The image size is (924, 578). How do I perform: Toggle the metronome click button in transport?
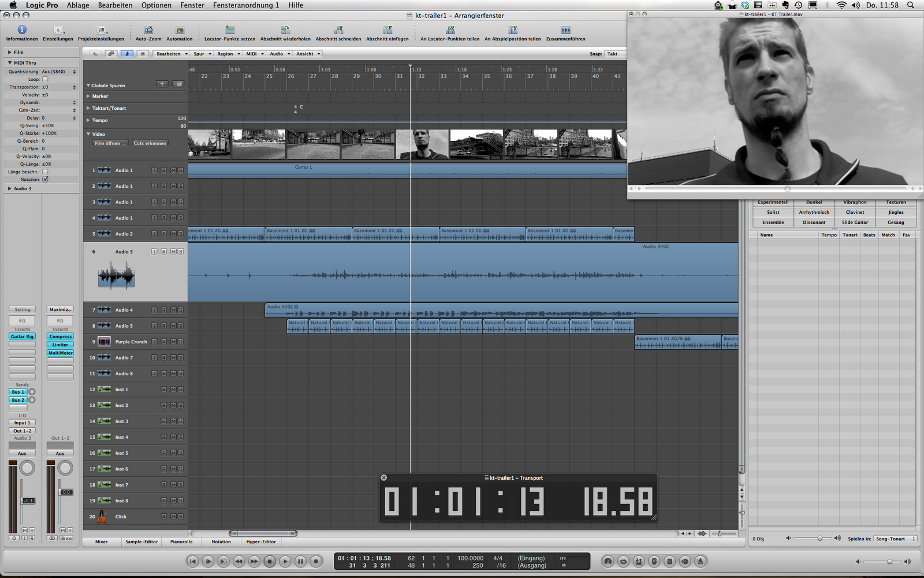click(x=700, y=561)
